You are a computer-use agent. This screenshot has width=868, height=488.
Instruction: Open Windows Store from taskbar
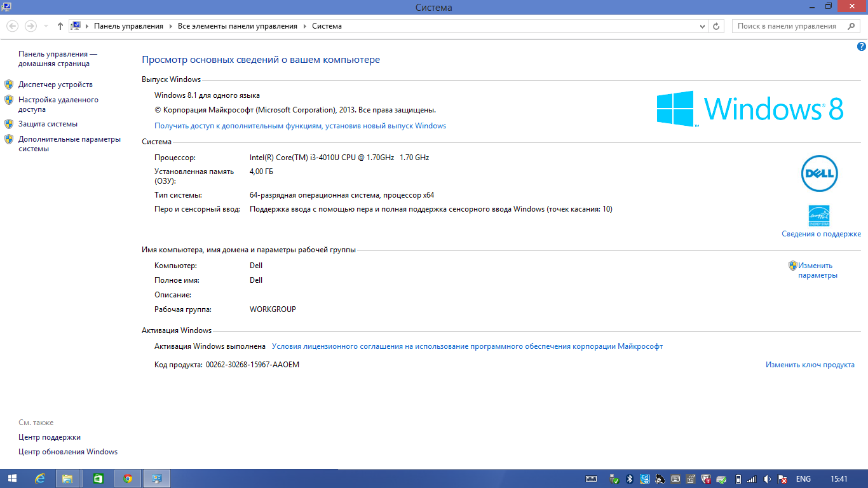coord(98,479)
